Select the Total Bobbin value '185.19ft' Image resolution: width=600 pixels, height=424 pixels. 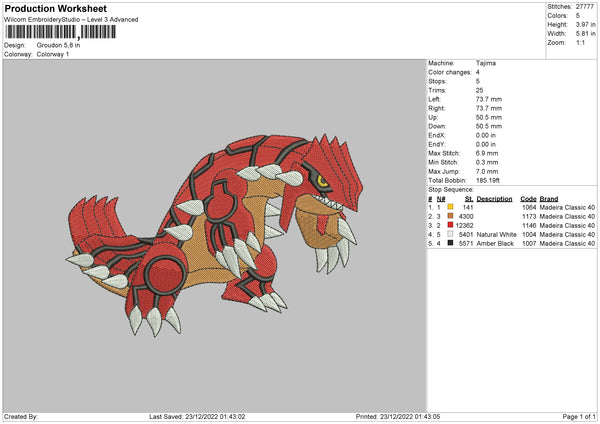tap(488, 180)
